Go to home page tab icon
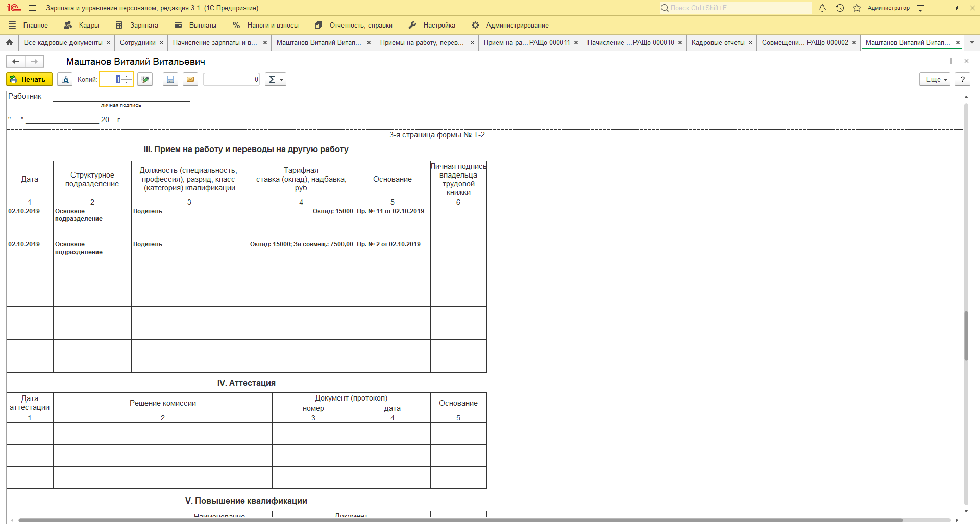 (x=9, y=43)
